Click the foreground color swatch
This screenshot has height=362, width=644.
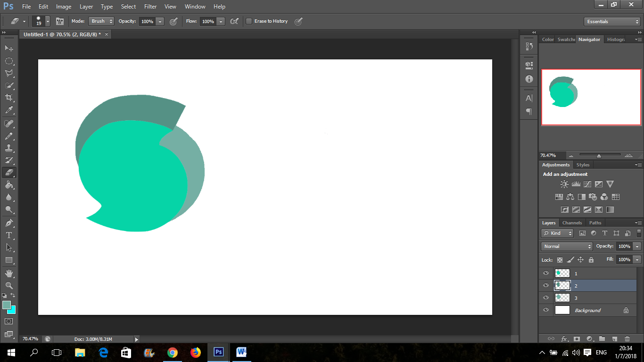(x=6, y=304)
